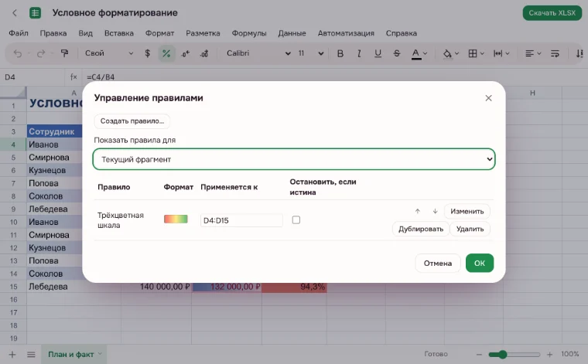Click the green spreadsheet app icon
Screen dimensions: 588x364
(x=35, y=13)
